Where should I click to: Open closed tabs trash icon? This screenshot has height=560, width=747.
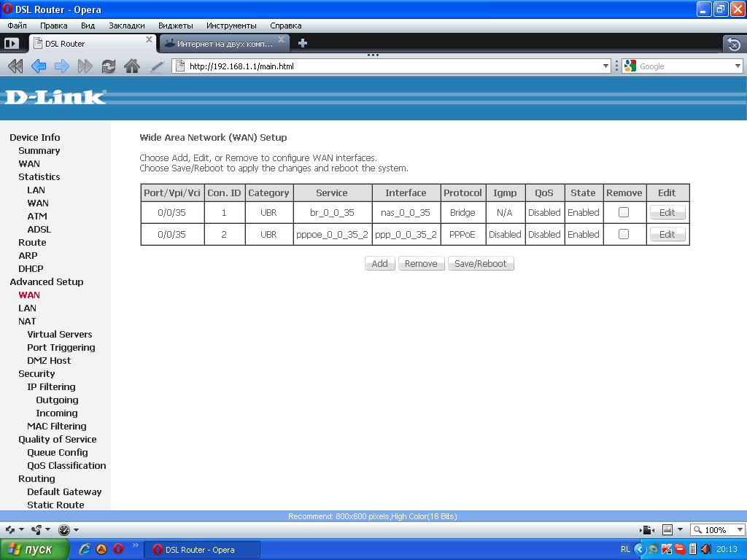pyautogui.click(x=734, y=44)
